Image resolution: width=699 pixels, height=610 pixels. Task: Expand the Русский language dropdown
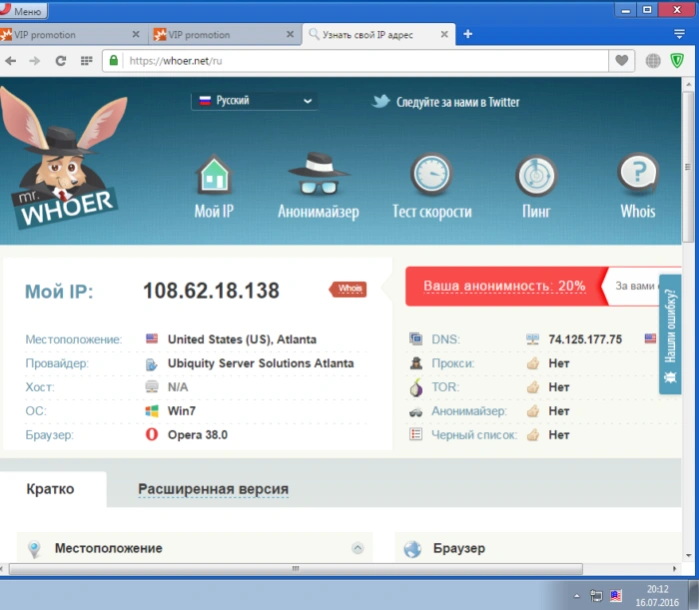click(x=254, y=101)
